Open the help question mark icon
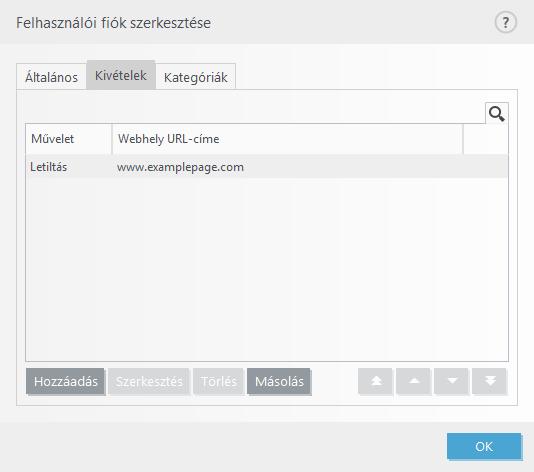Viewport: 534px width, 472px height. click(505, 23)
